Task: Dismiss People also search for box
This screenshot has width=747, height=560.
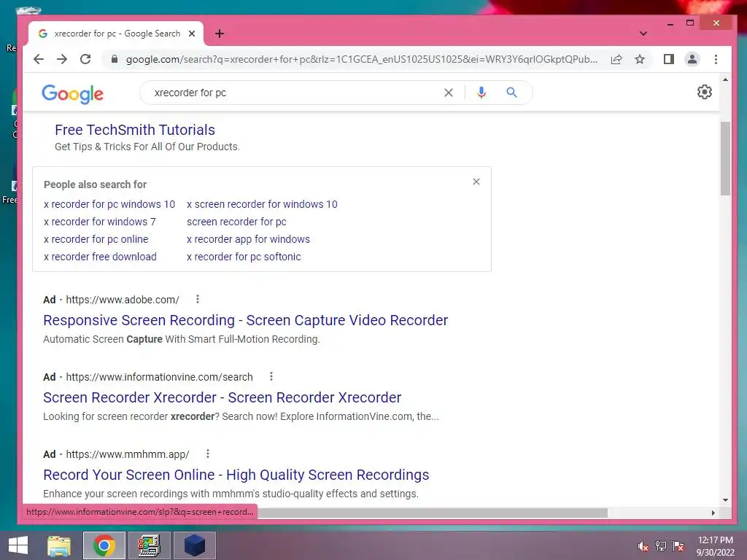Action: [x=476, y=182]
